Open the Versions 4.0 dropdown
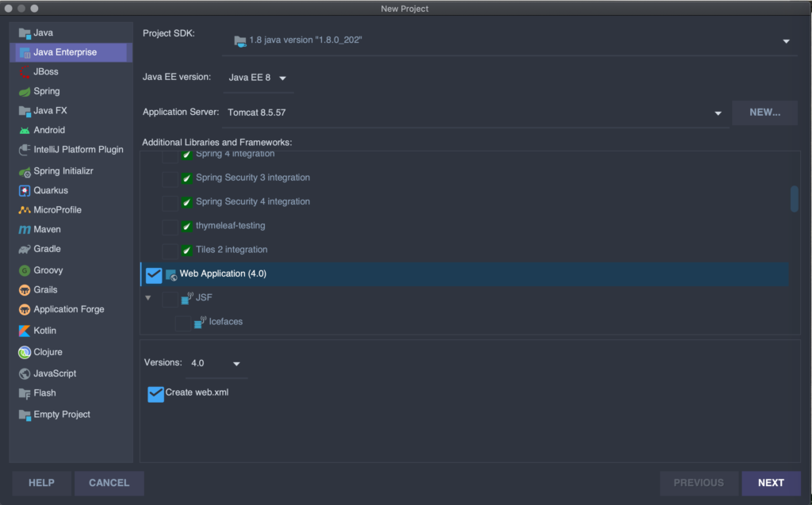The width and height of the screenshot is (812, 505). tap(216, 364)
